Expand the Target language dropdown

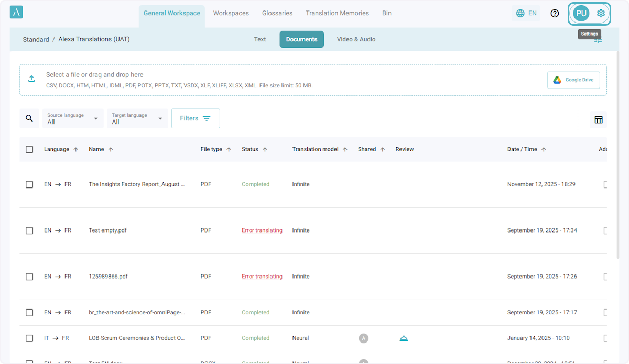(137, 118)
